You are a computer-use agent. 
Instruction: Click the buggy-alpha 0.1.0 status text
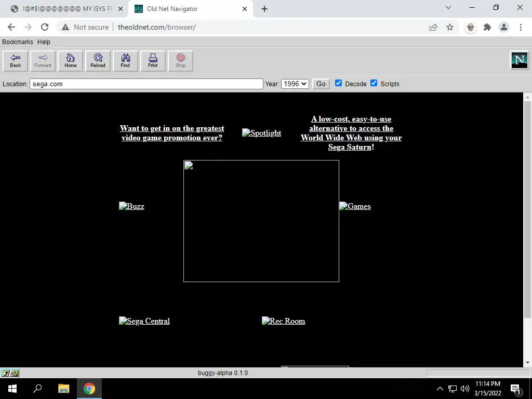[223, 373]
